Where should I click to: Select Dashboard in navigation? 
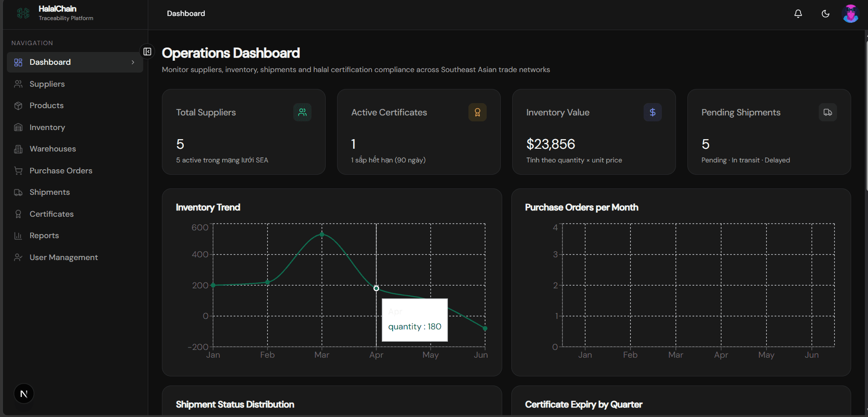tap(75, 62)
